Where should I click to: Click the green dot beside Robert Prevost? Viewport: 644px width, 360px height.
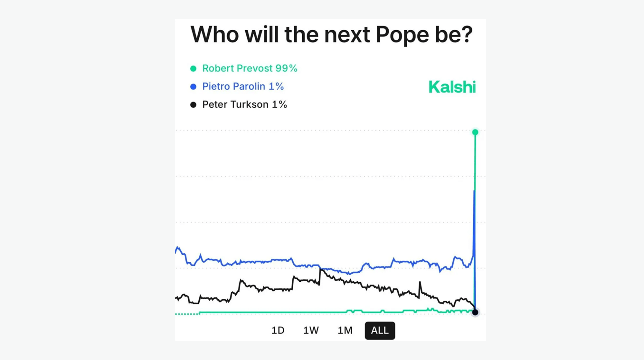click(x=193, y=69)
